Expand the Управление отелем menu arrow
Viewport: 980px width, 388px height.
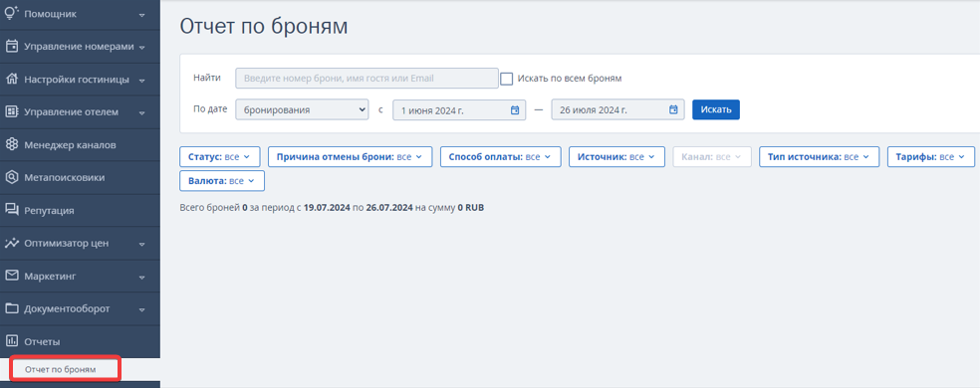(141, 113)
